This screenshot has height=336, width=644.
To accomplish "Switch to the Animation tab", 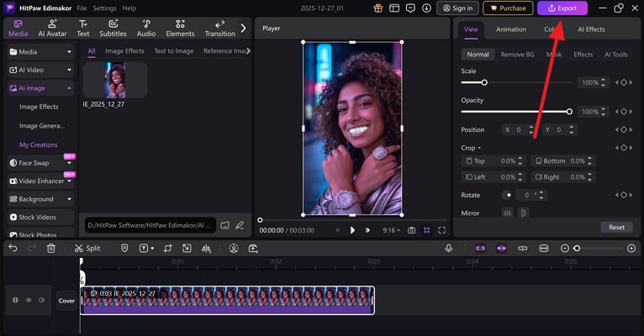I will coord(511,29).
